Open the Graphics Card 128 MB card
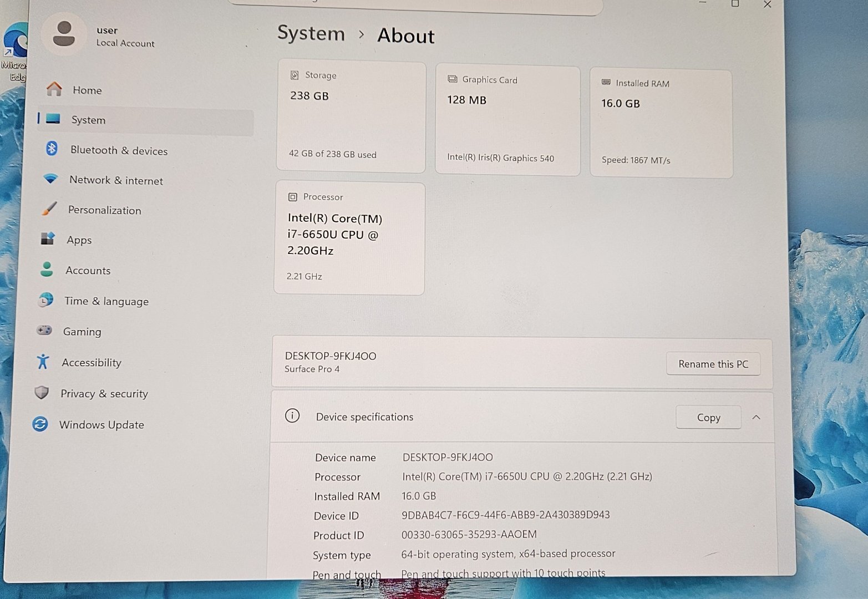Image resolution: width=868 pixels, height=599 pixels. [507, 120]
